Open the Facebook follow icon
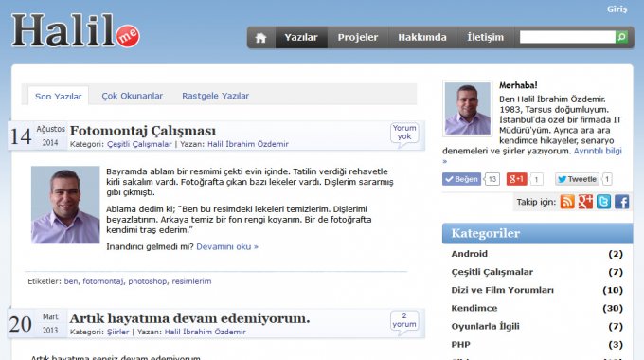 [622, 202]
